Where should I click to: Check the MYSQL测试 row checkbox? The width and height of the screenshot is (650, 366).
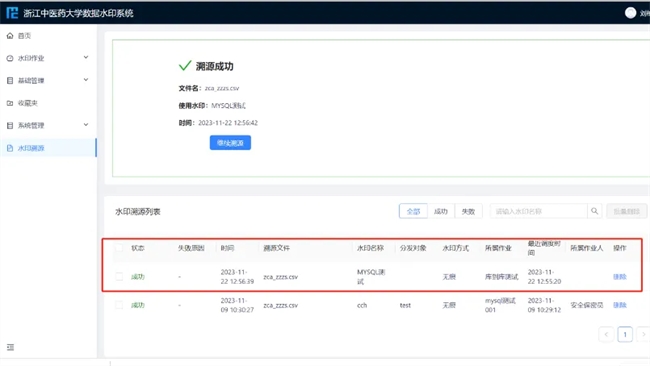[x=119, y=276]
